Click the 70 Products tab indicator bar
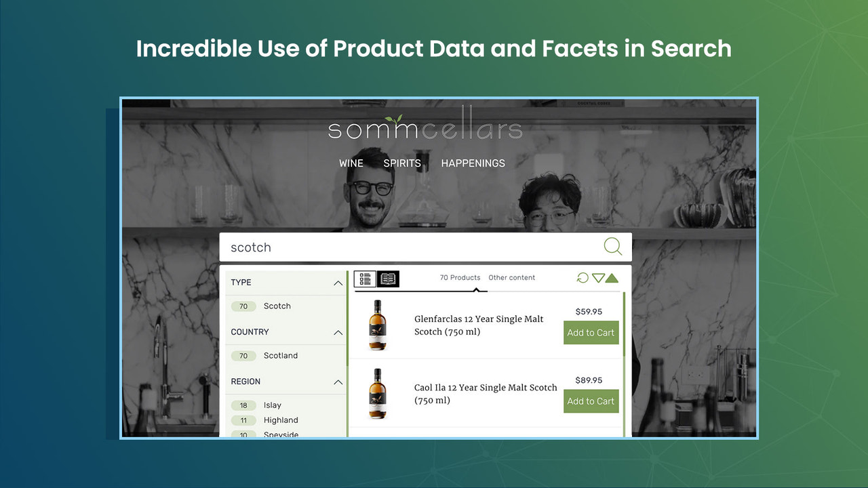Viewport: 868px width, 488px height. coord(420,290)
